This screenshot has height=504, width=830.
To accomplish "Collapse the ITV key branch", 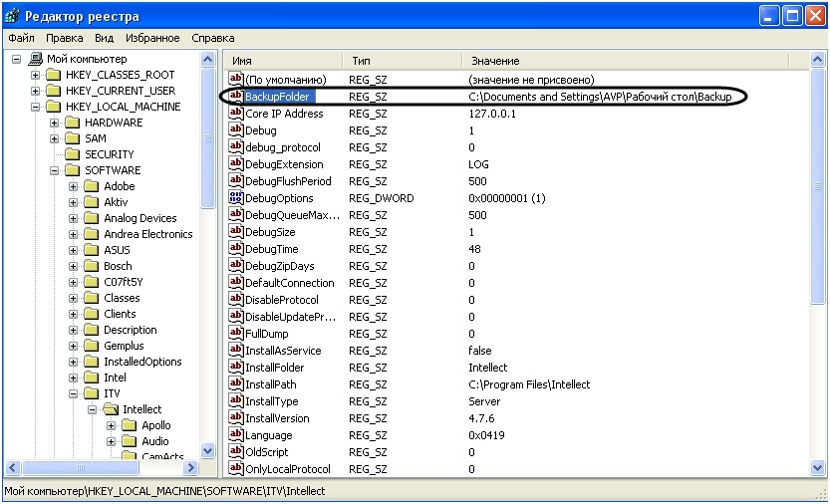I will (75, 393).
